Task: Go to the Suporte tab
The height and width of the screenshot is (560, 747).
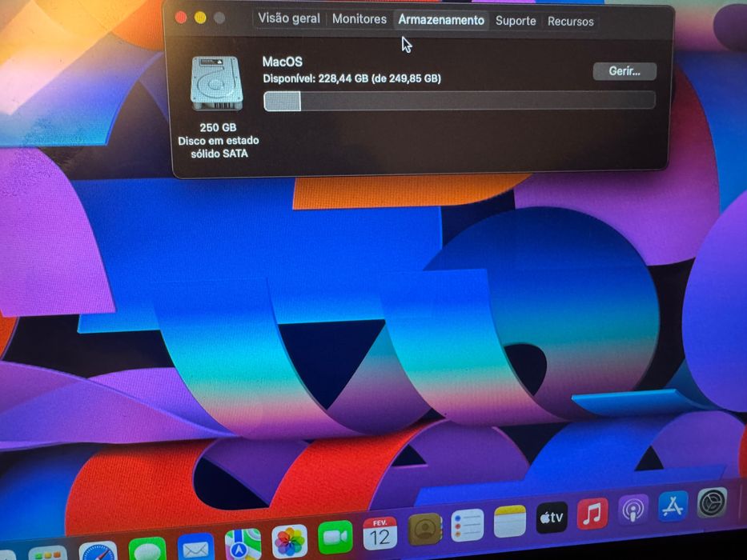Action: [516, 21]
